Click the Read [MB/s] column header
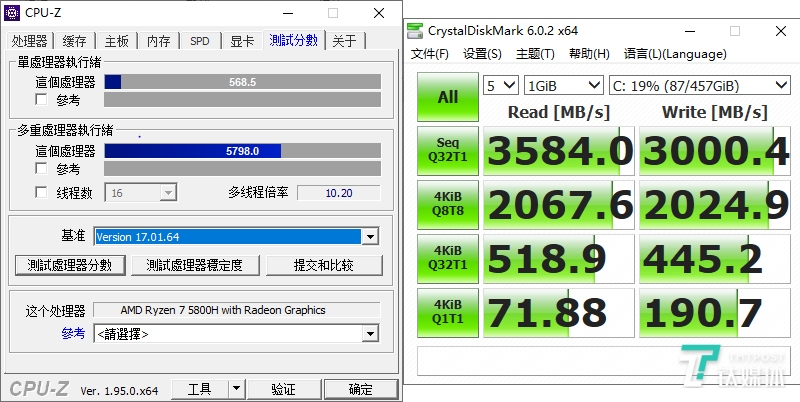This screenshot has height=402, width=800. point(559,112)
